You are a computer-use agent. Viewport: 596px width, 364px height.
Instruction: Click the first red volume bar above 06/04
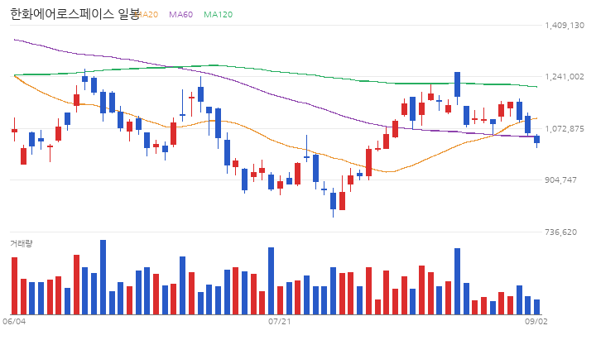(14, 285)
